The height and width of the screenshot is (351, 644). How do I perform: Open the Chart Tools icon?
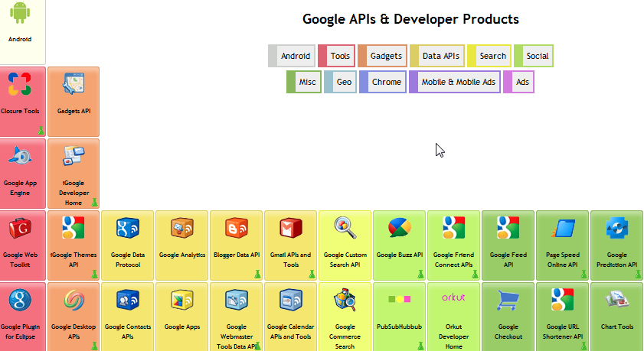tap(617, 299)
